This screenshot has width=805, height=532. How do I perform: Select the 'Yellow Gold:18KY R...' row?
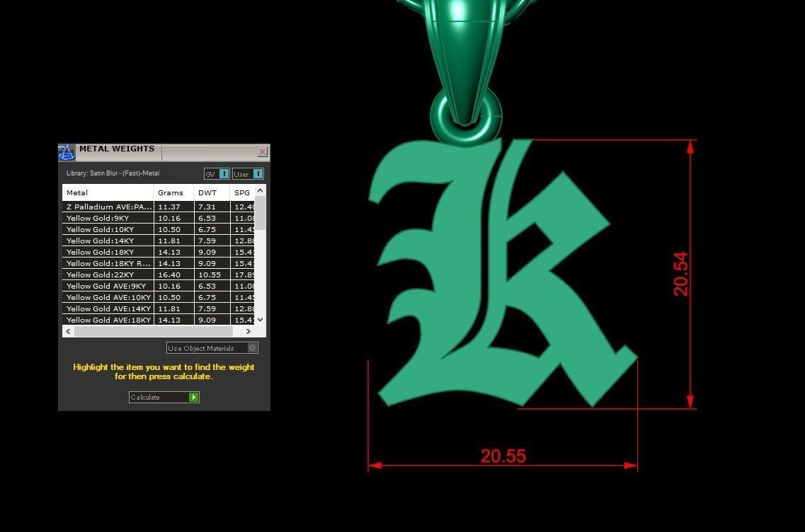[x=158, y=263]
